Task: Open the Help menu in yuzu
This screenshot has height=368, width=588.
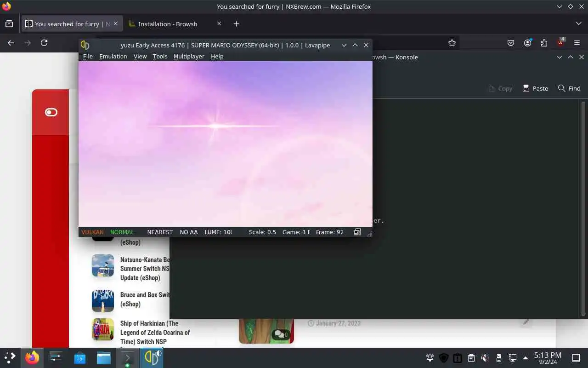Action: tap(217, 56)
